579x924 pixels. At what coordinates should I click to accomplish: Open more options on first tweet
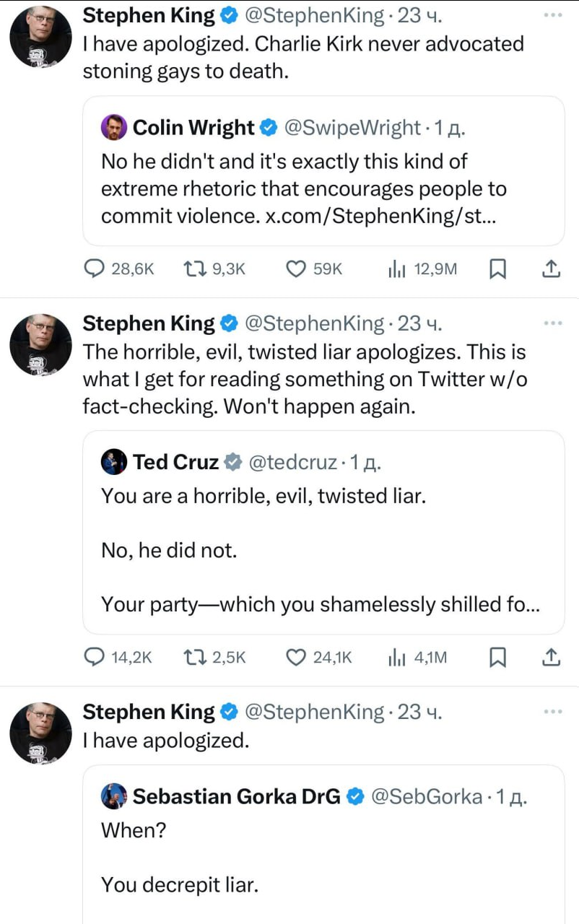click(552, 14)
